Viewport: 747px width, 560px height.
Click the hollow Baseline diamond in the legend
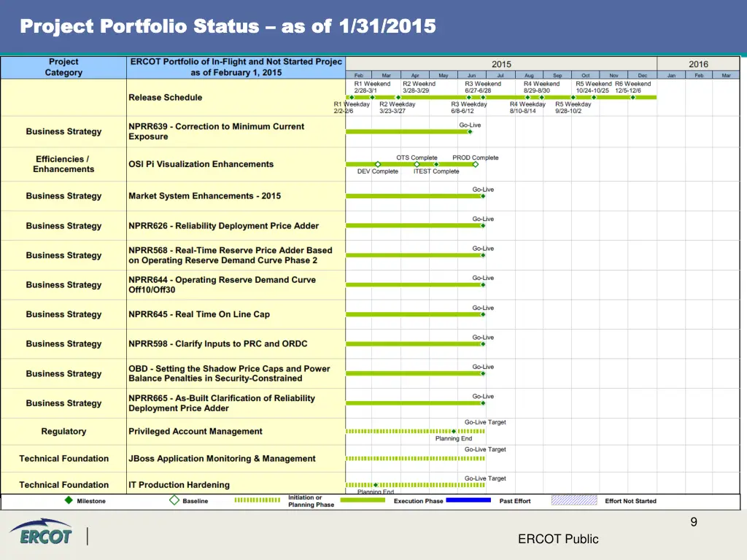pyautogui.click(x=174, y=500)
